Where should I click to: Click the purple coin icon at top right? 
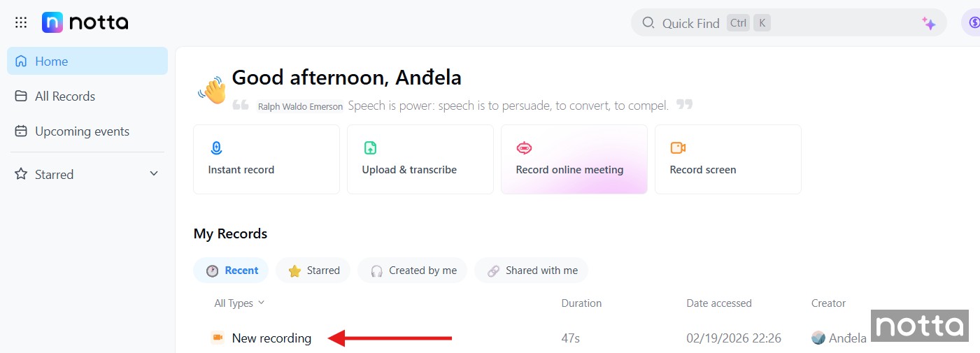pyautogui.click(x=973, y=22)
